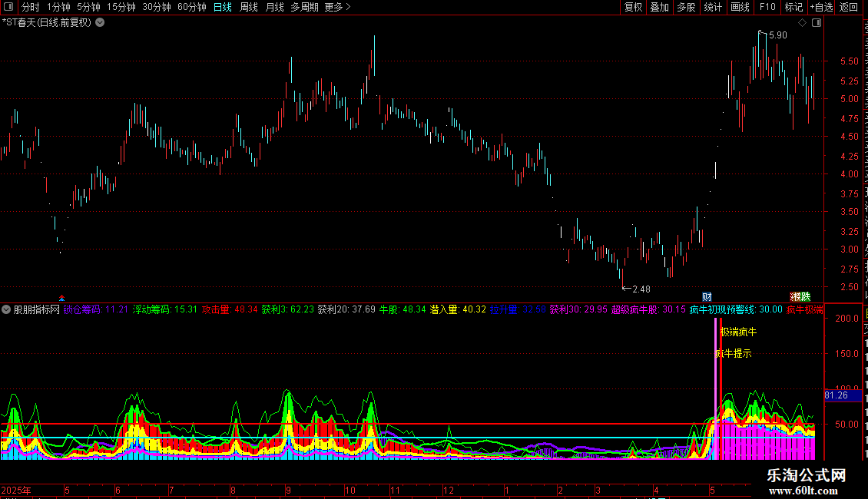868x499 pixels.
Task: Open the 更多 periods dropdown
Action: pos(337,7)
